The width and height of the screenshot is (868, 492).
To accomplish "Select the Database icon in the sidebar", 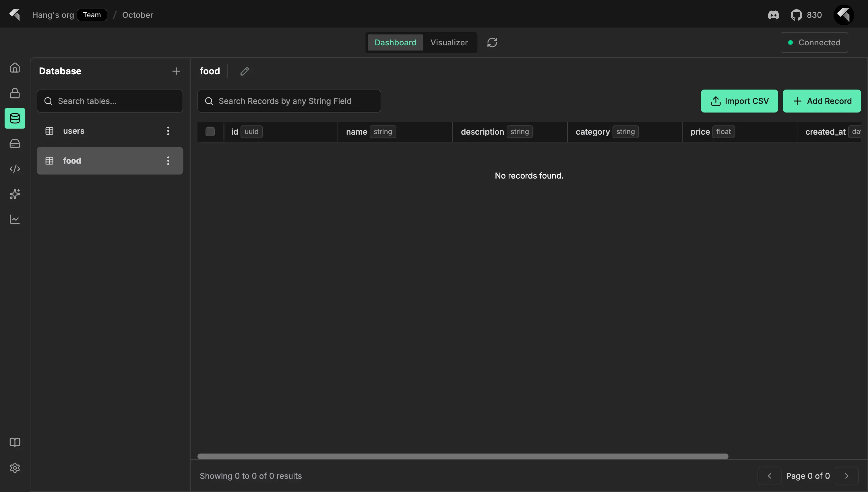I will (x=15, y=118).
